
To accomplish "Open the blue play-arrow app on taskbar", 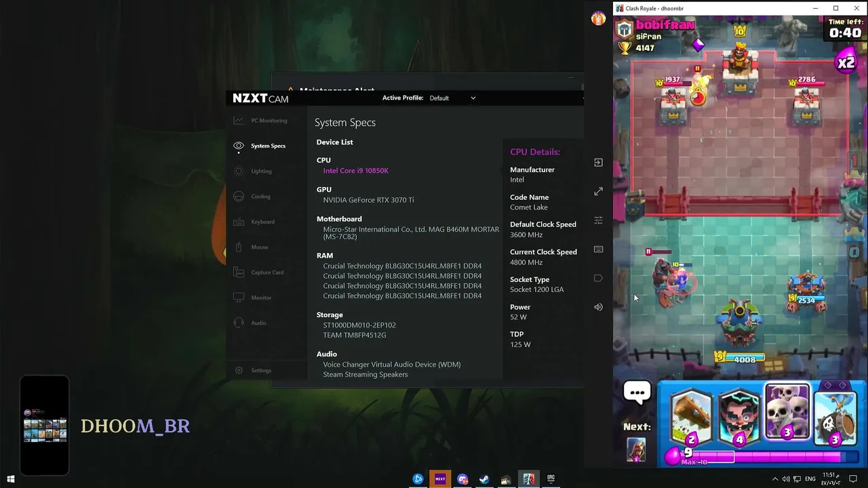I will [418, 479].
